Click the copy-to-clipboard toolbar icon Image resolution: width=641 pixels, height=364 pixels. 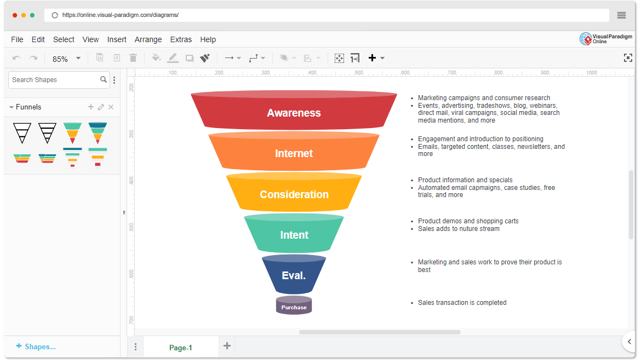(x=100, y=57)
